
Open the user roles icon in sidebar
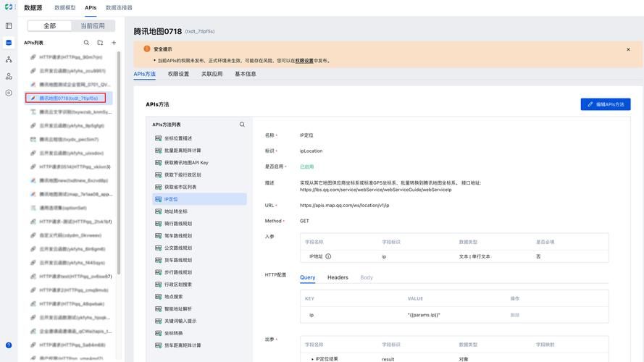click(9, 76)
